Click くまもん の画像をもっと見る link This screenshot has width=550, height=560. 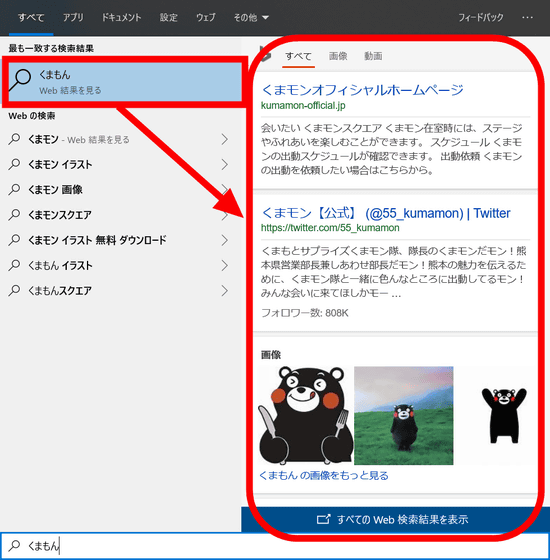point(324,476)
